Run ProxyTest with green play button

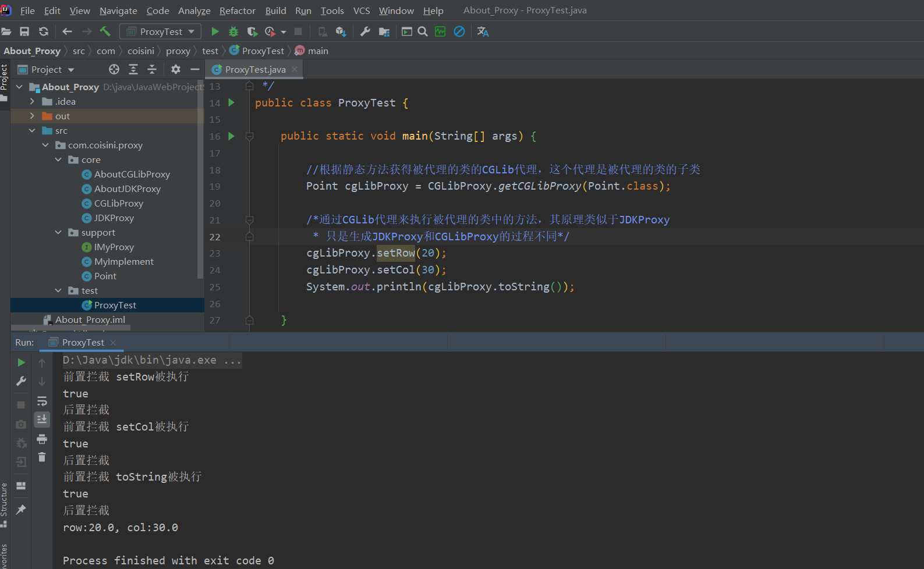(215, 31)
